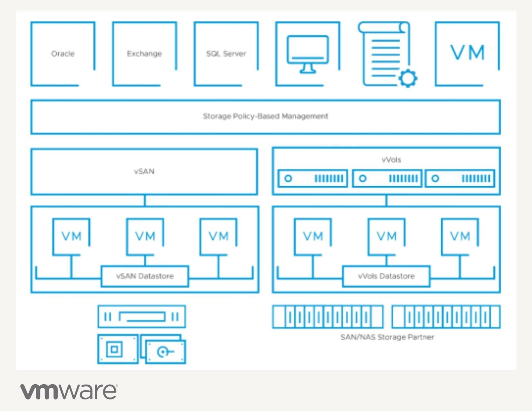The image size is (532, 411).
Task: Click the middle VM above vSAN Datastore
Action: [145, 237]
